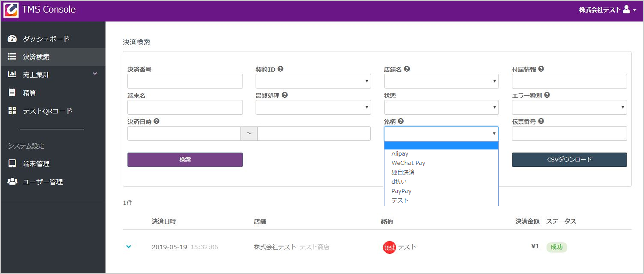Click the help icon beside 契約ID
Image resolution: width=644 pixels, height=274 pixels.
pos(280,69)
